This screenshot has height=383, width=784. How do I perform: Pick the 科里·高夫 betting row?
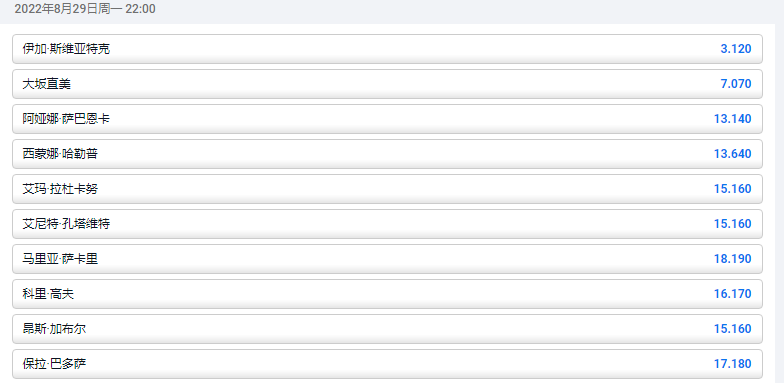click(x=388, y=294)
